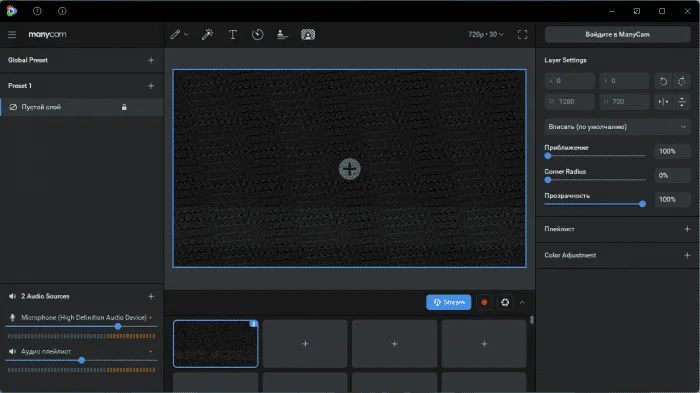This screenshot has height=393, width=700.
Task: Mute the Аудио плейлист speaker icon
Action: 12,351
